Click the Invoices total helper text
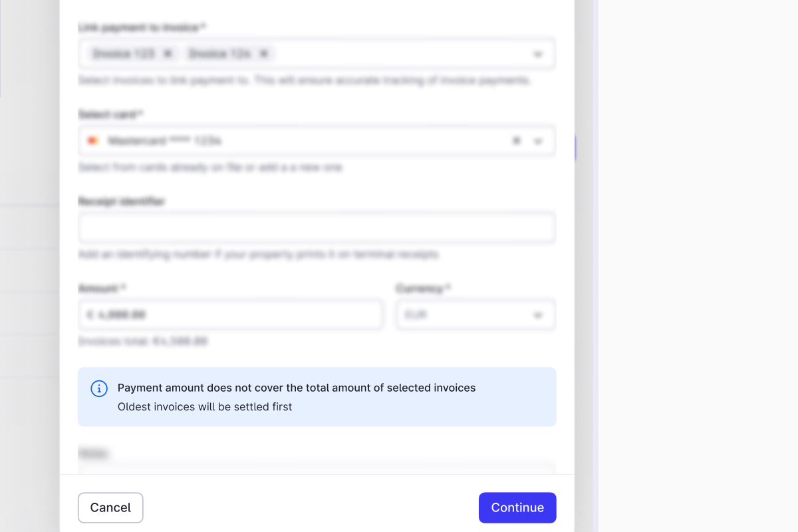 tap(143, 341)
